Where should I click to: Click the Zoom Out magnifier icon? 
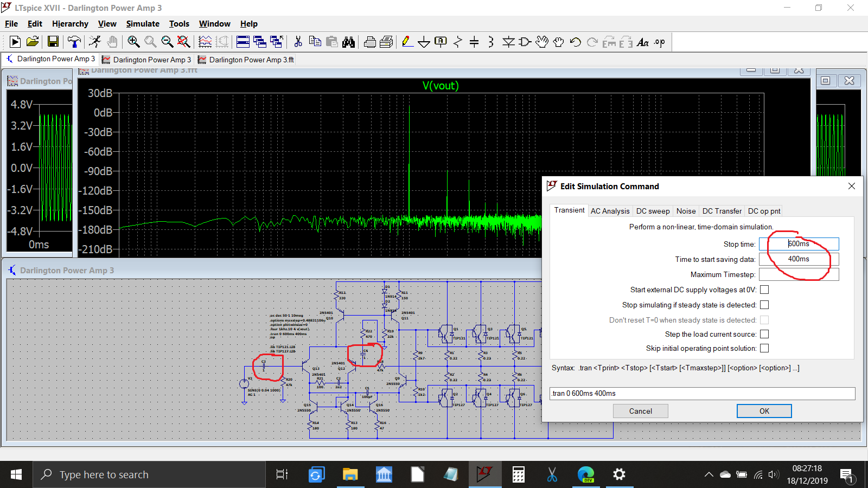(167, 42)
